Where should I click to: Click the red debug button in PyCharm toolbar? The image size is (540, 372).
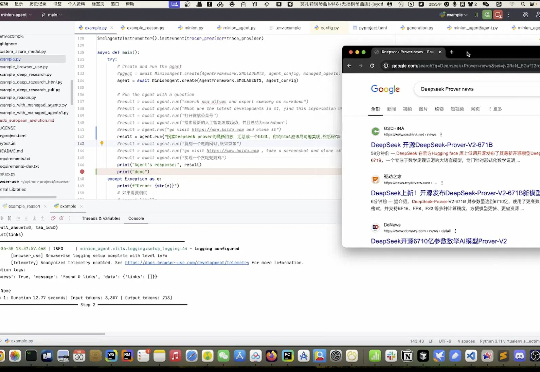498,14
